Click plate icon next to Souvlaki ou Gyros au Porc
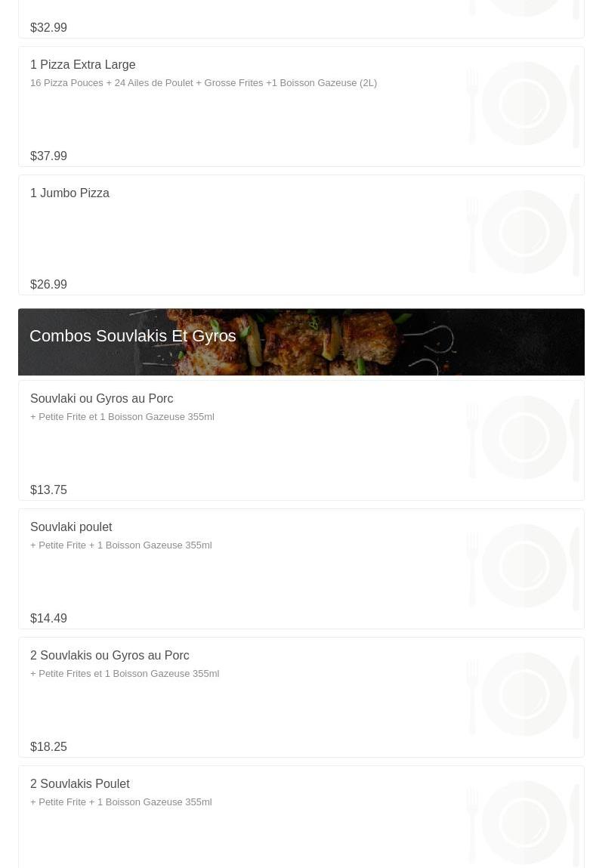Viewport: 593px width, 868px height. click(x=524, y=437)
